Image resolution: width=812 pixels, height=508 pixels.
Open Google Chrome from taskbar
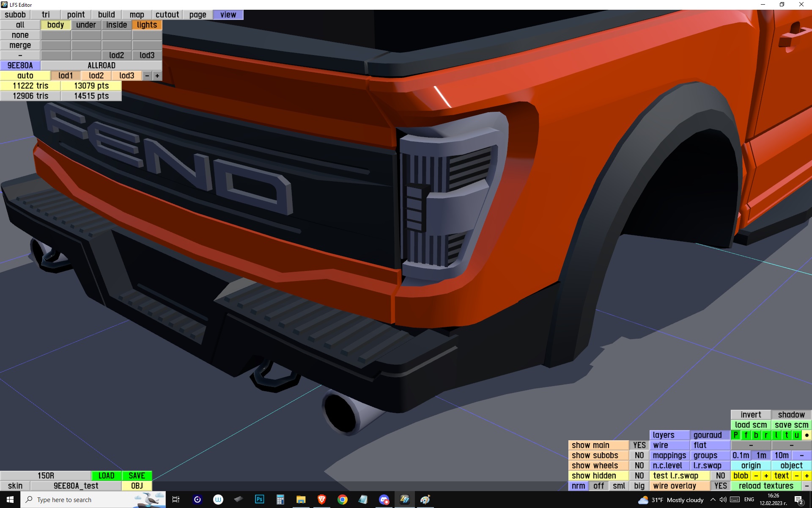click(342, 500)
